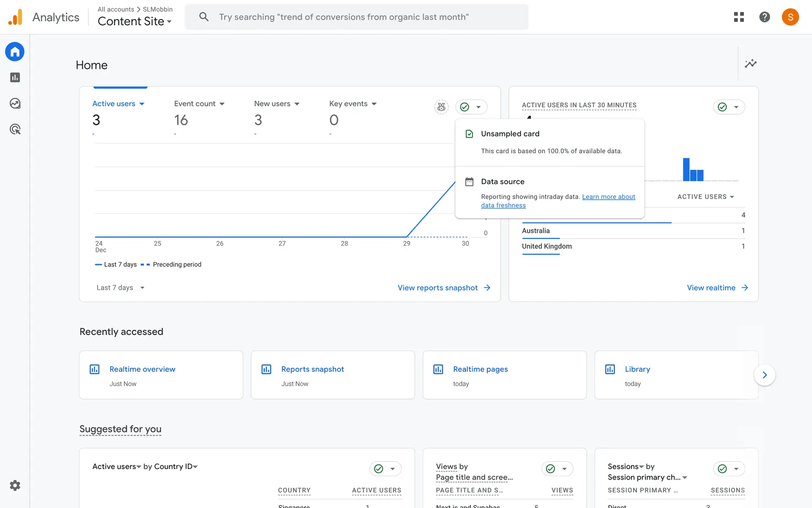Toggle data quality indicator on Sessions card
Screen dimensions: 812x508
coord(729,469)
